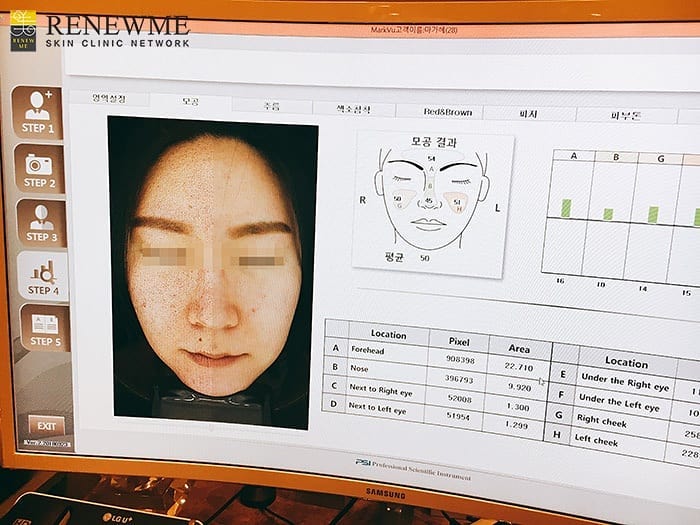Click the 평균 50 average label
The image size is (700, 525).
click(407, 258)
